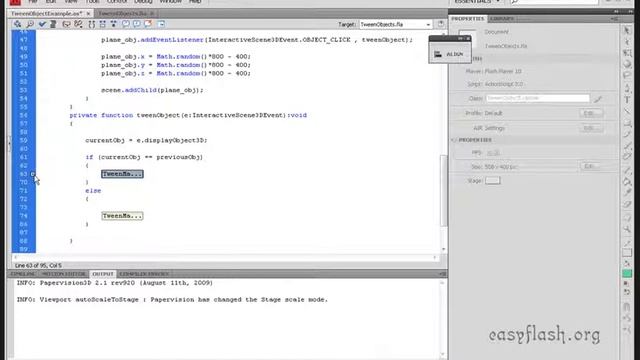
Task: Switch to the TIMELINE tab
Action: (23, 274)
